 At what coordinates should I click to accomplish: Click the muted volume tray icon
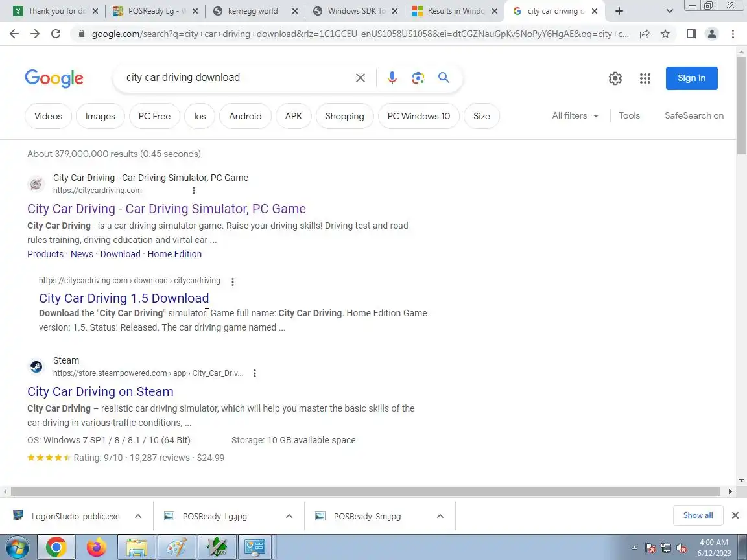pos(682,548)
